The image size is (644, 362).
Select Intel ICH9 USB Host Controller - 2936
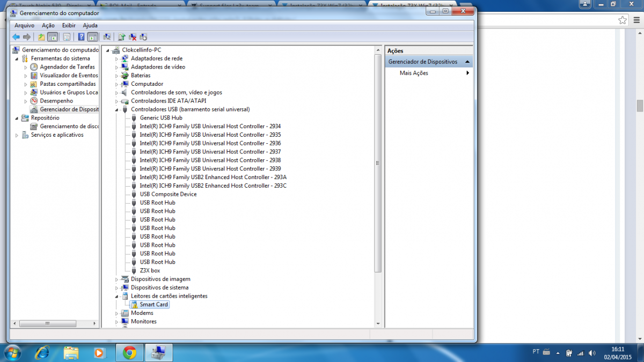pyautogui.click(x=210, y=143)
